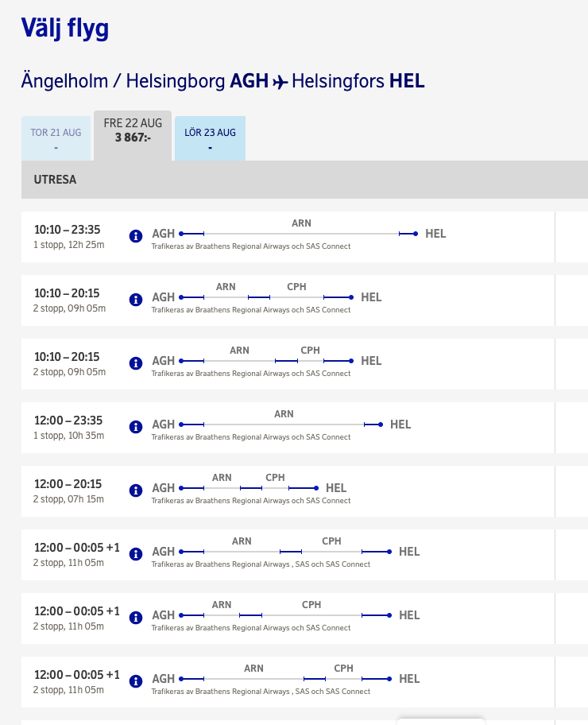The width and height of the screenshot is (588, 725).
Task: Click CPH stopover on 07h 15m flight
Action: tap(275, 478)
